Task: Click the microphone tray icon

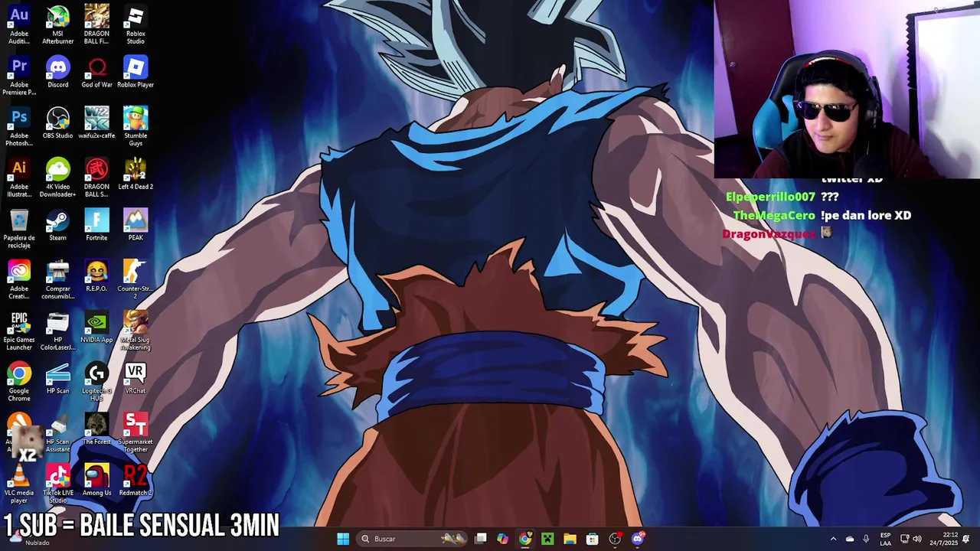Action: [866, 539]
